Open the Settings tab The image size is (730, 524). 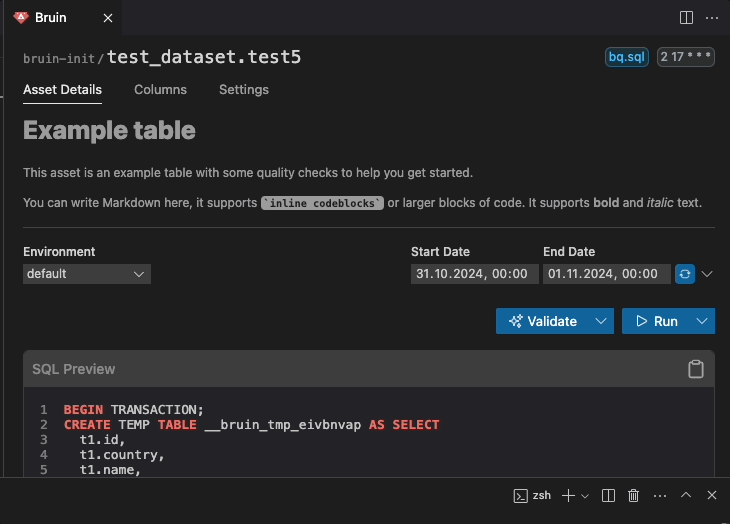point(244,89)
